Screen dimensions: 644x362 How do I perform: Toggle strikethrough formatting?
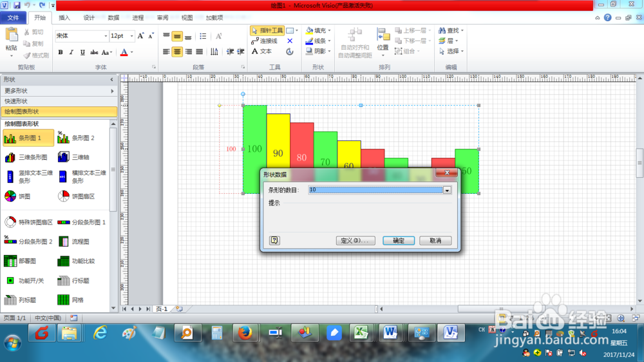[x=94, y=52]
